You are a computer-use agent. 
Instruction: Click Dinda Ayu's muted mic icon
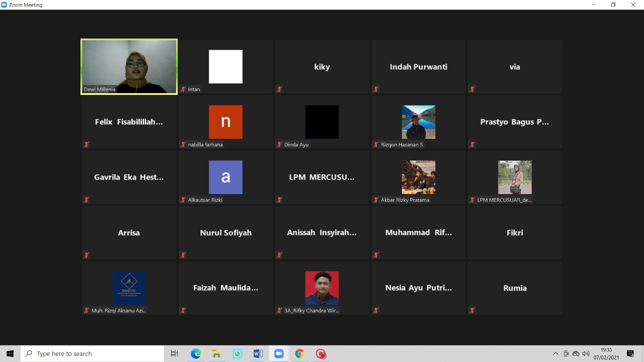[x=279, y=145]
